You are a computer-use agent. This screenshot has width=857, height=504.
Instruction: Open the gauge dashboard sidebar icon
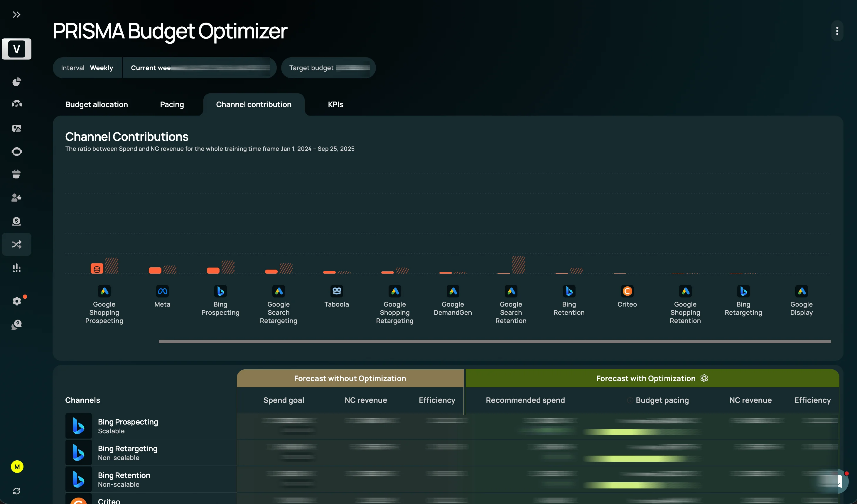click(x=16, y=104)
